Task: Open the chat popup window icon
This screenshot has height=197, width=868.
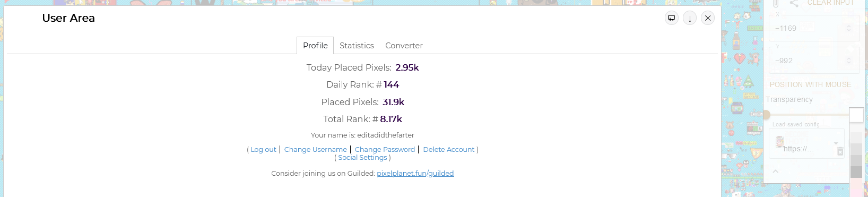Action: (x=672, y=18)
